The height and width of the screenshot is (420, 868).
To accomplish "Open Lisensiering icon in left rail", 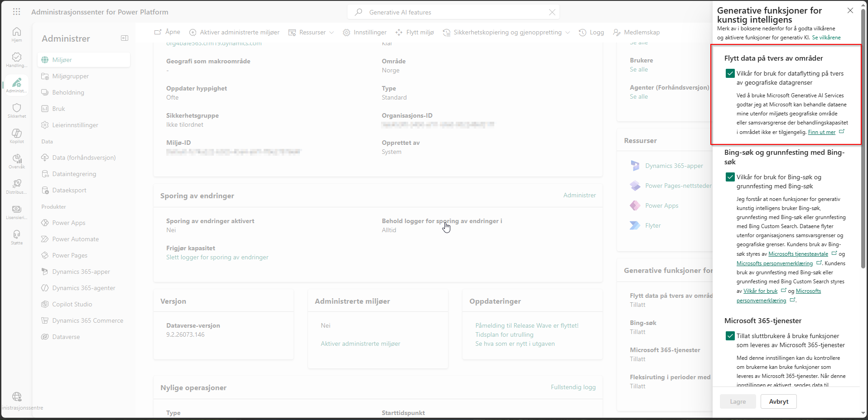I will [x=17, y=212].
